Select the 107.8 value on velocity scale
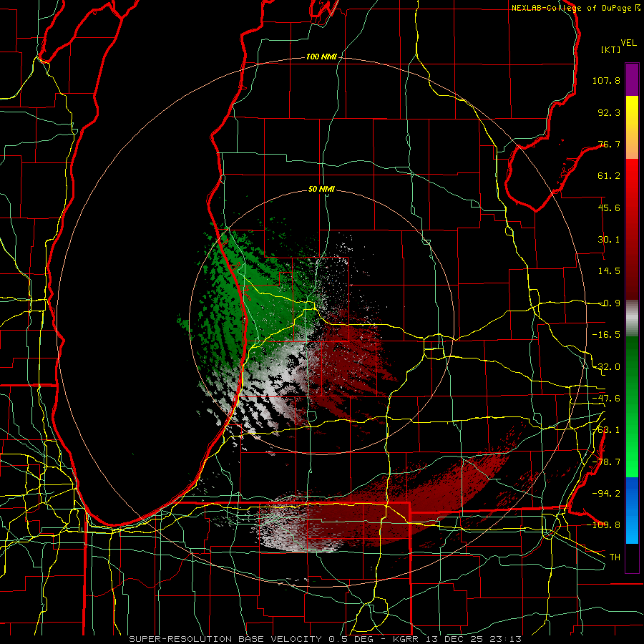The image size is (644, 644). click(606, 80)
